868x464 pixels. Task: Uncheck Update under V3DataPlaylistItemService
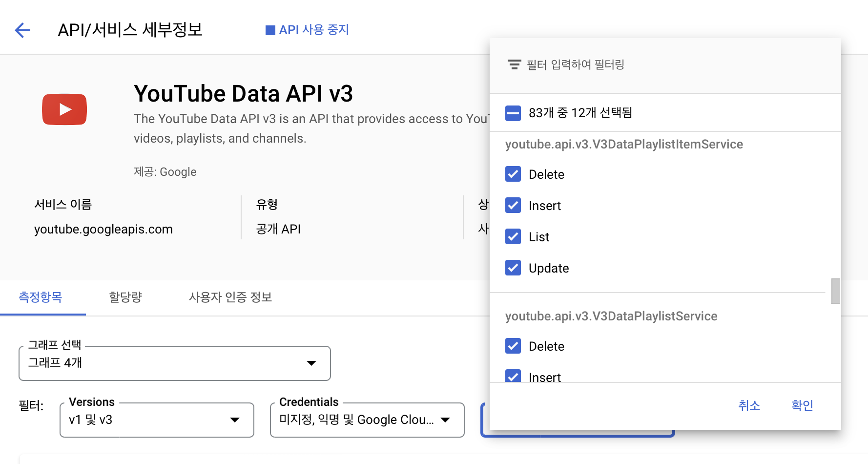coord(513,268)
